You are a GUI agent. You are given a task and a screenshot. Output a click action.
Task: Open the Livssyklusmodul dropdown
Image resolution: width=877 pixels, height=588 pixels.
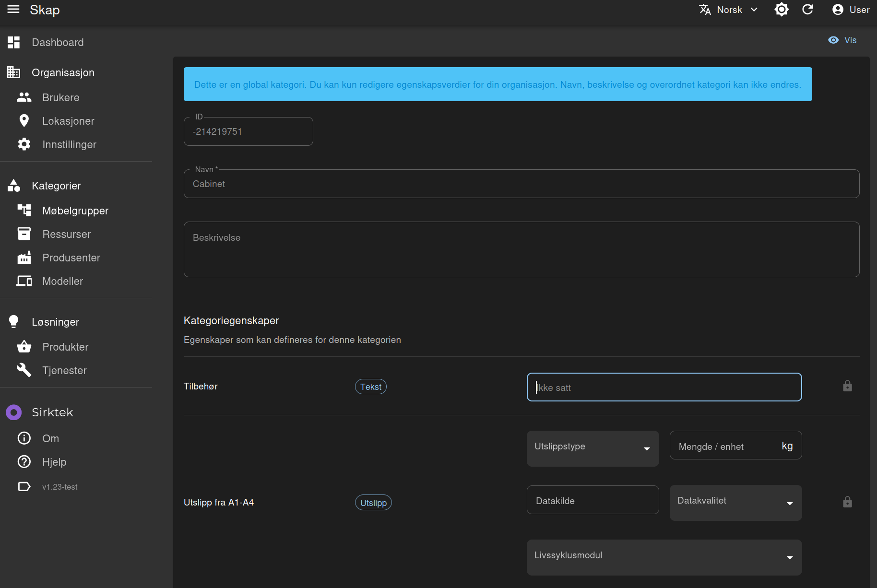click(x=664, y=557)
